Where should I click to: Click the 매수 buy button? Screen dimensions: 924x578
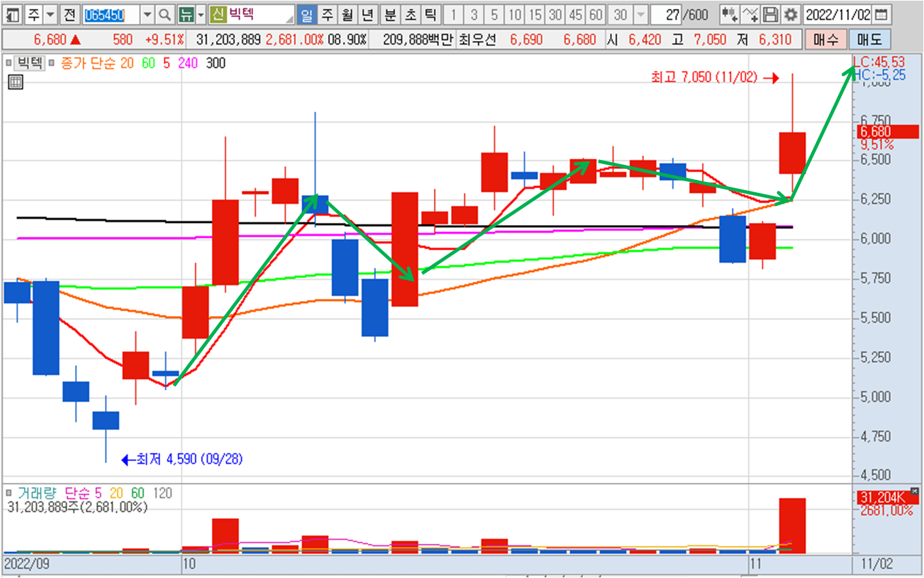point(826,40)
